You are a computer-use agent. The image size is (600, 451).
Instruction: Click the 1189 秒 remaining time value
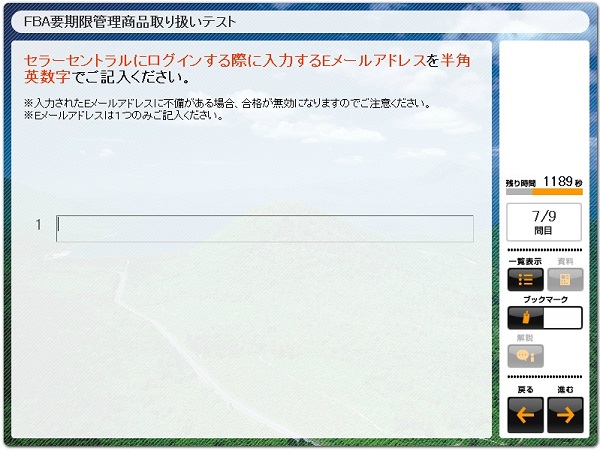tap(562, 181)
